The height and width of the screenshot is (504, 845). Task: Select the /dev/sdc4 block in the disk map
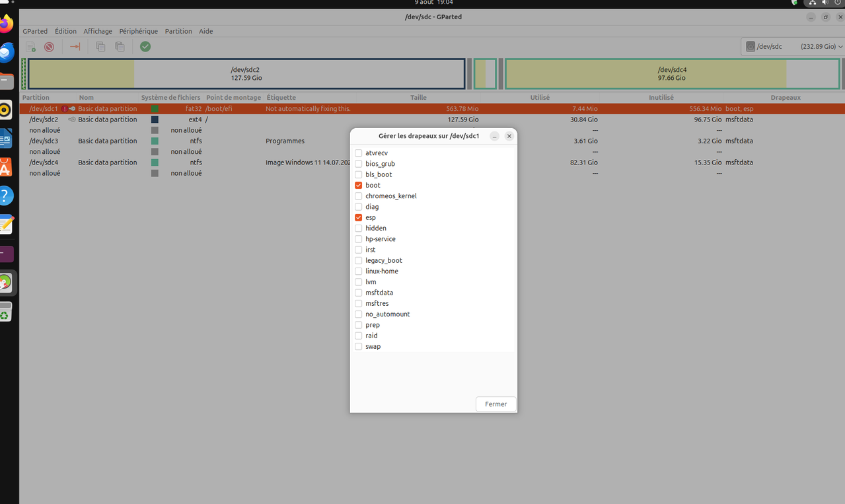[x=672, y=73]
